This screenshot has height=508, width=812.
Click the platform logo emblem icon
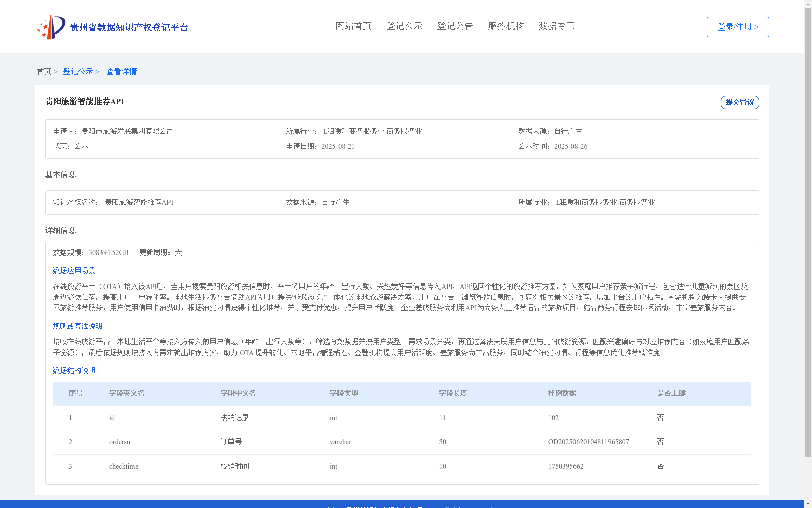[x=51, y=27]
